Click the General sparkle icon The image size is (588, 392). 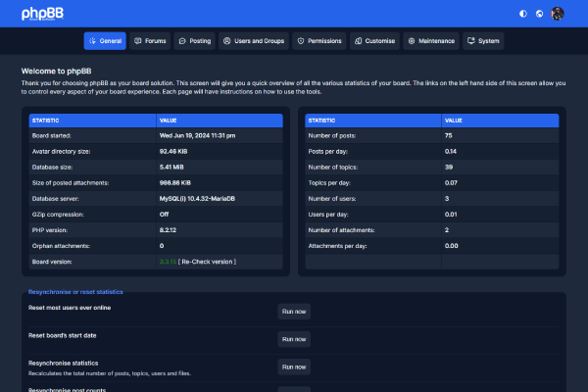92,41
